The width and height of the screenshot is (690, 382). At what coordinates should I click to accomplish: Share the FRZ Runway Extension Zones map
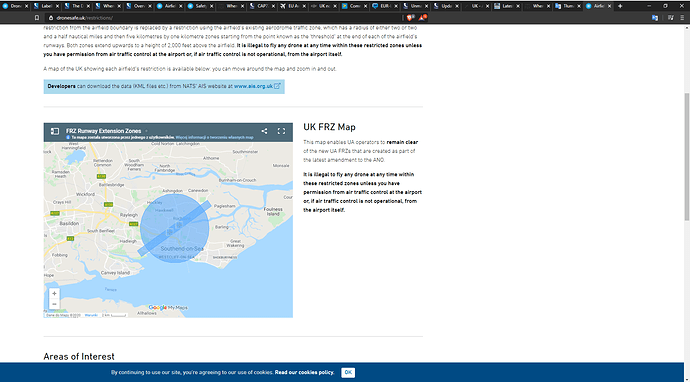264,131
